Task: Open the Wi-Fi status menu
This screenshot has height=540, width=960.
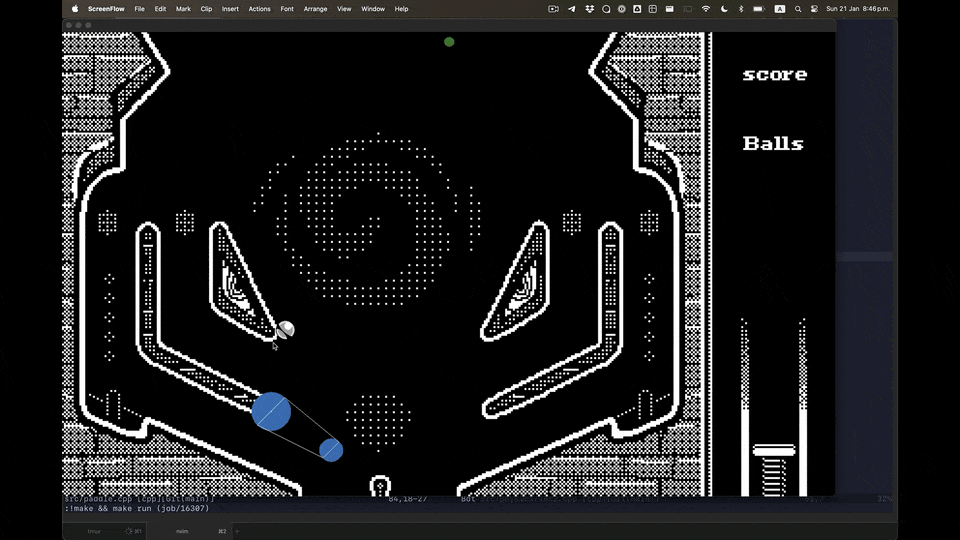Action: [x=706, y=9]
